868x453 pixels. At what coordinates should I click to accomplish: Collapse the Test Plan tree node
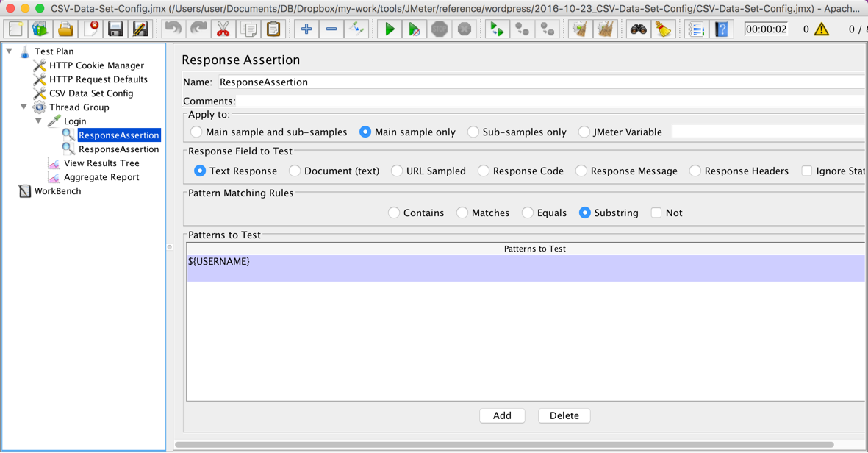pos(10,51)
